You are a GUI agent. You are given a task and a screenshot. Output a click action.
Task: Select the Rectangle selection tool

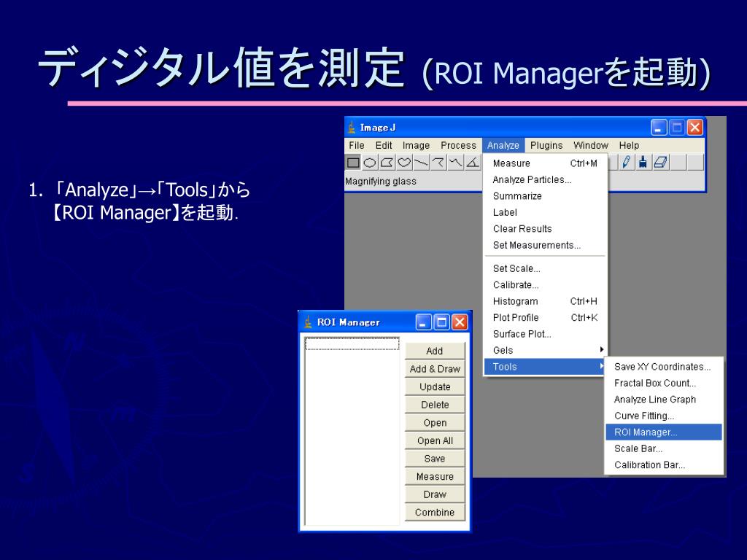[353, 163]
